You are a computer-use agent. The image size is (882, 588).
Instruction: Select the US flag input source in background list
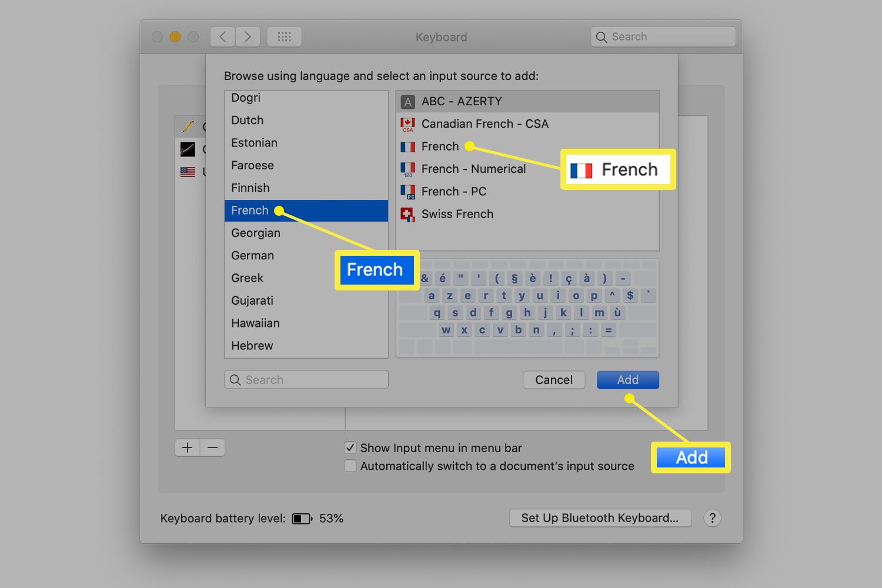[188, 172]
